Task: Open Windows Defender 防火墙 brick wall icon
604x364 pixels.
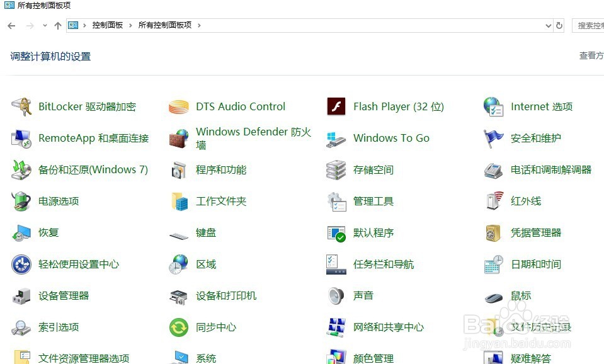Action: coord(179,139)
